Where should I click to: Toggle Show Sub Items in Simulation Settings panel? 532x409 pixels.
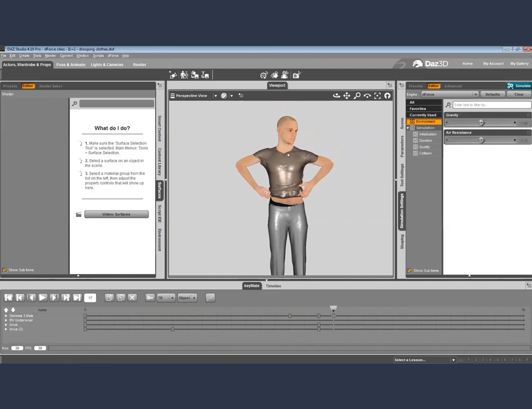(x=410, y=270)
